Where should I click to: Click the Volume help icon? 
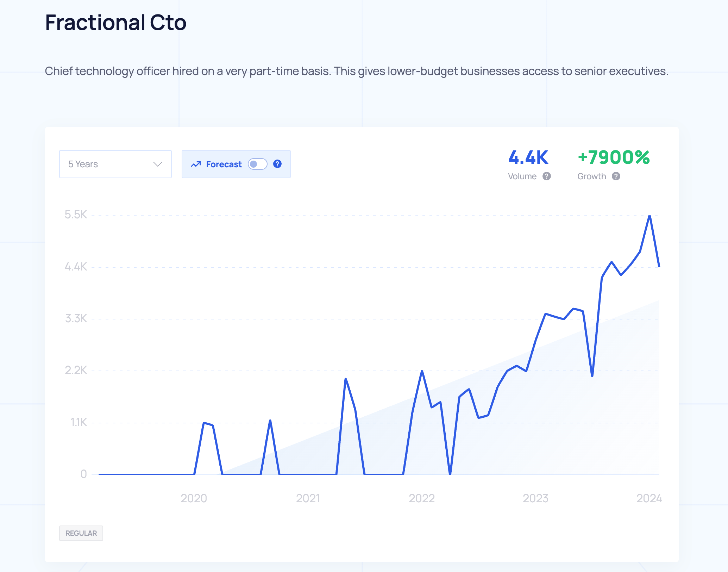(x=546, y=176)
